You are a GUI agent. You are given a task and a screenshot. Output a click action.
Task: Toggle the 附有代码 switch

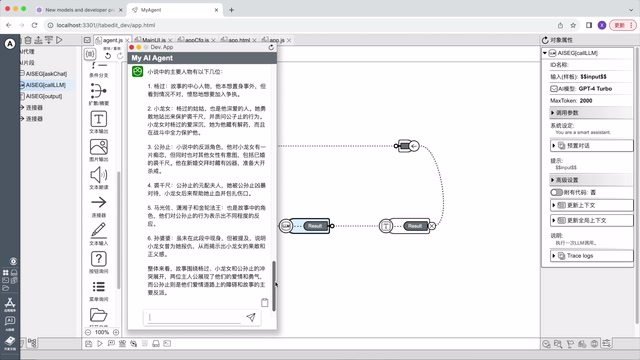(x=556, y=192)
